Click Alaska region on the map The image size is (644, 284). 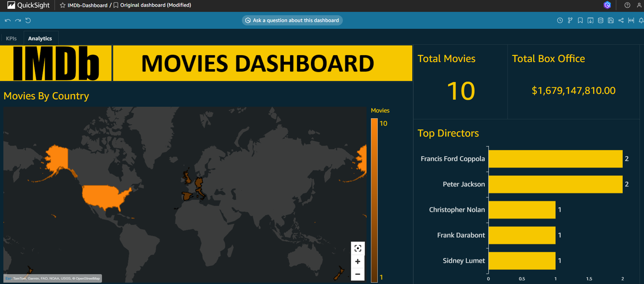coord(58,159)
